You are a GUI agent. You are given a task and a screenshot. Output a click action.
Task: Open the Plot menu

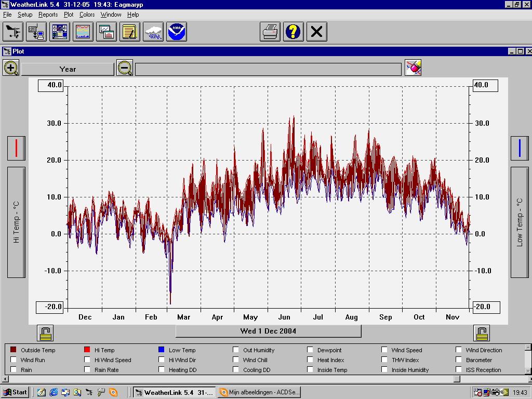coord(69,15)
